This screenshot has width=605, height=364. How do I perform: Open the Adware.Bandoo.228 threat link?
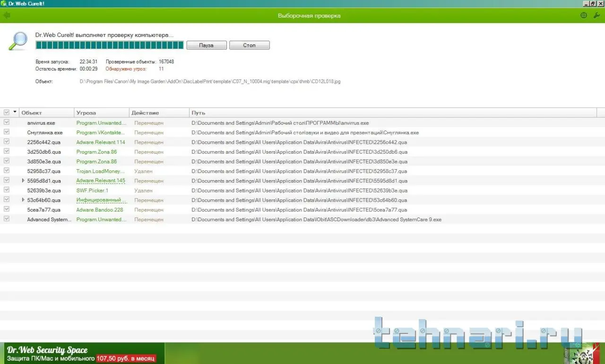(x=100, y=210)
